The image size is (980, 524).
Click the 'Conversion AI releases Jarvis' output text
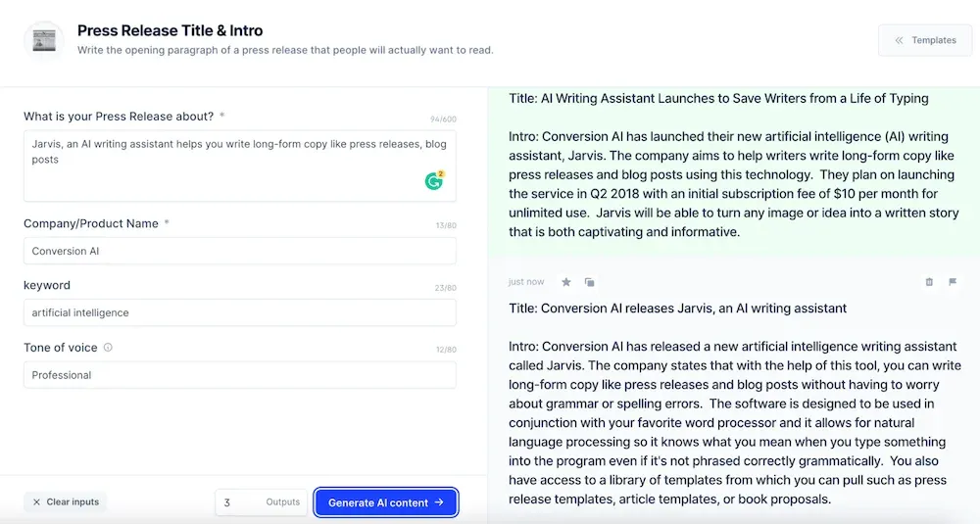point(677,309)
